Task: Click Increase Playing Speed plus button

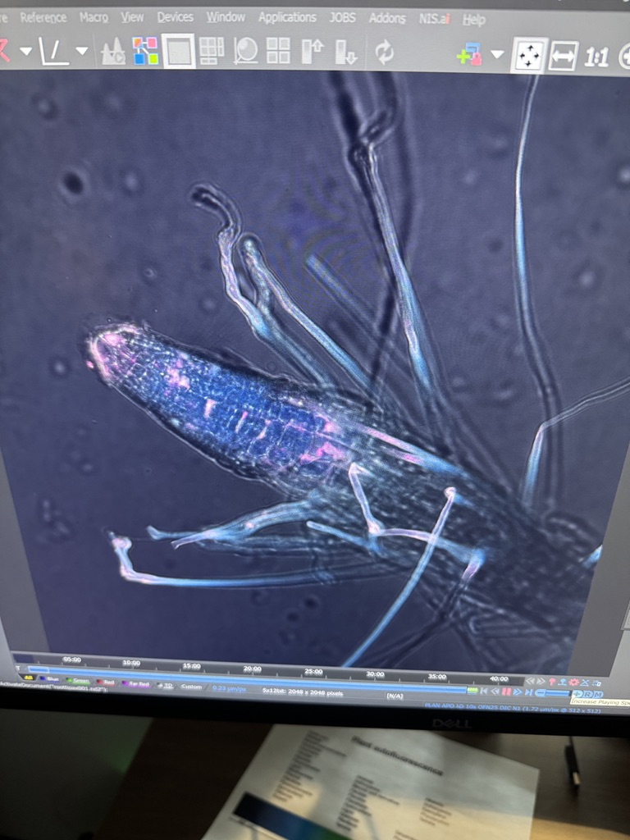Action: pyautogui.click(x=577, y=694)
